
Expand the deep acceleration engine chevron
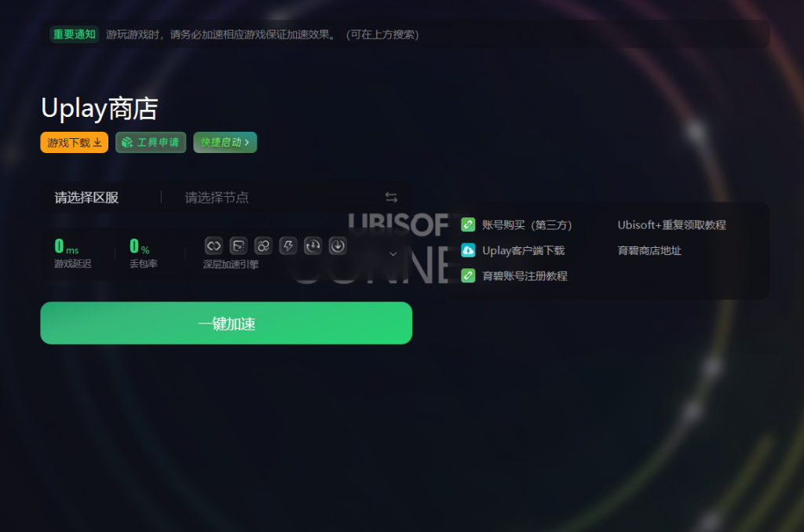click(393, 253)
